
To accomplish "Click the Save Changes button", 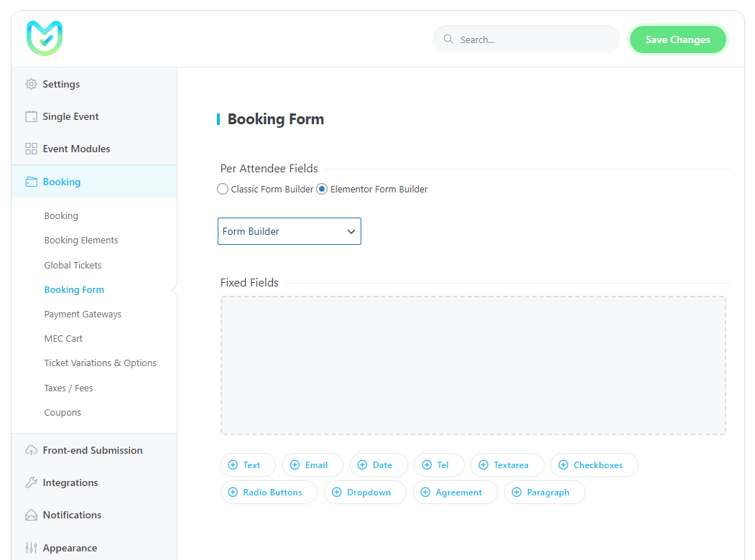I will (677, 39).
